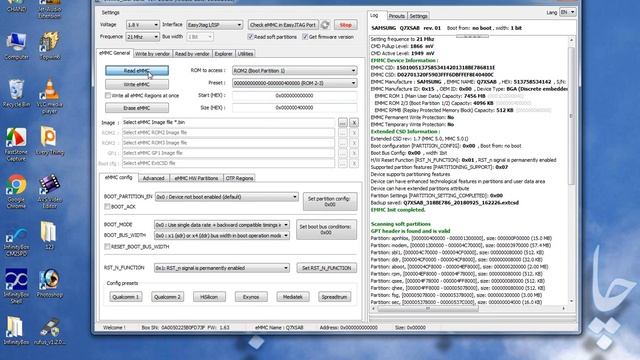Check the BOOT_ACK checkbox
The width and height of the screenshot is (640, 360).
coord(107,207)
